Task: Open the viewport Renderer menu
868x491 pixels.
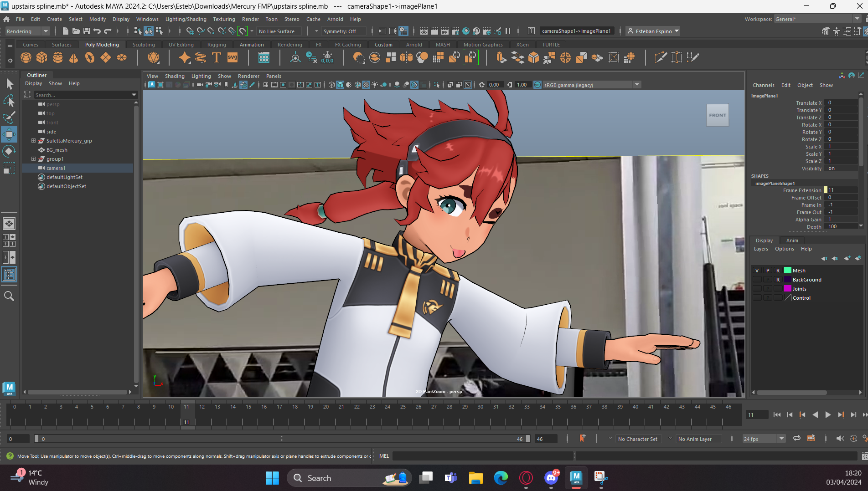Action: [x=248, y=76]
